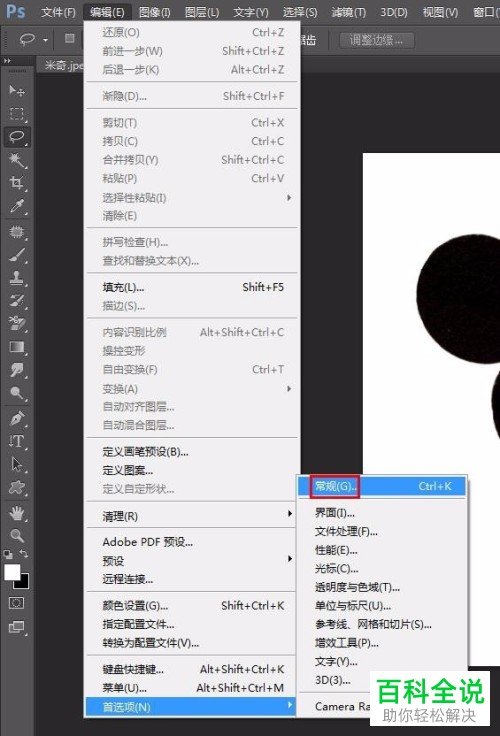Open 单位与标尺(U)... preferences

coord(382,606)
